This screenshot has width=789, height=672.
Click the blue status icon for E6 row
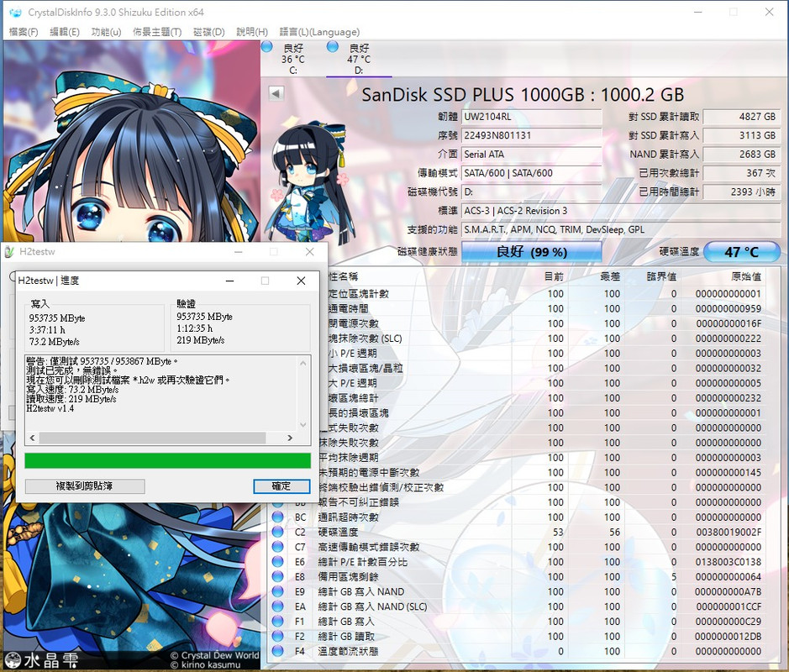[x=277, y=561]
